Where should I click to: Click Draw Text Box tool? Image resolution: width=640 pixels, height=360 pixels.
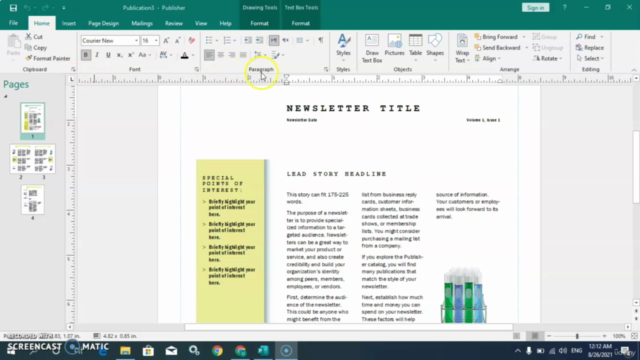372,48
